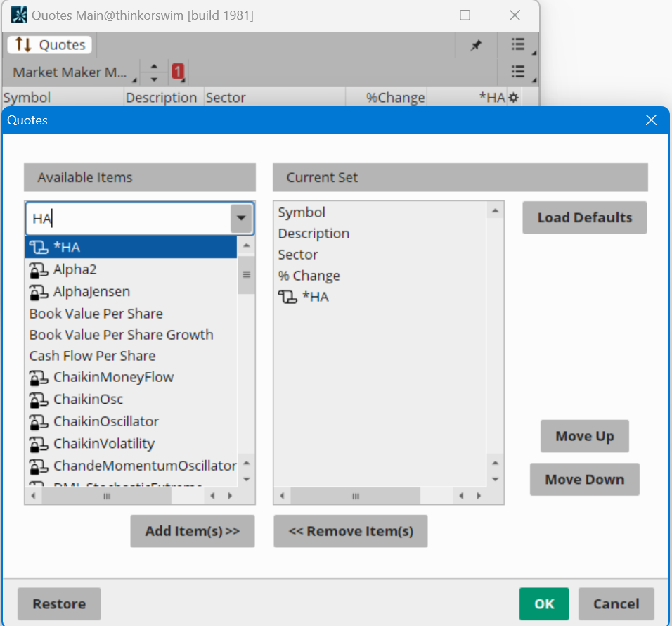Click the << Remove Item(s) button
The height and width of the screenshot is (626, 672).
[x=351, y=531]
